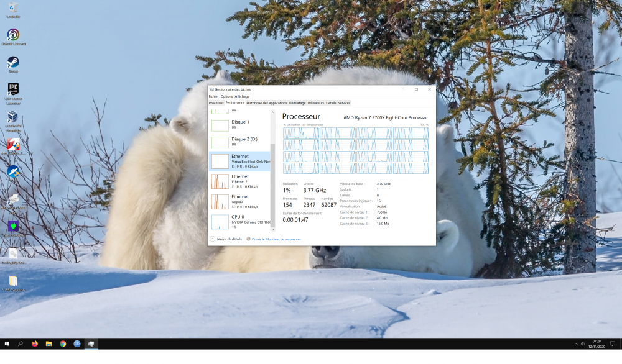Open Epic Games Launcher shortcut
Viewport: 622px width, 364px height.
(13, 93)
